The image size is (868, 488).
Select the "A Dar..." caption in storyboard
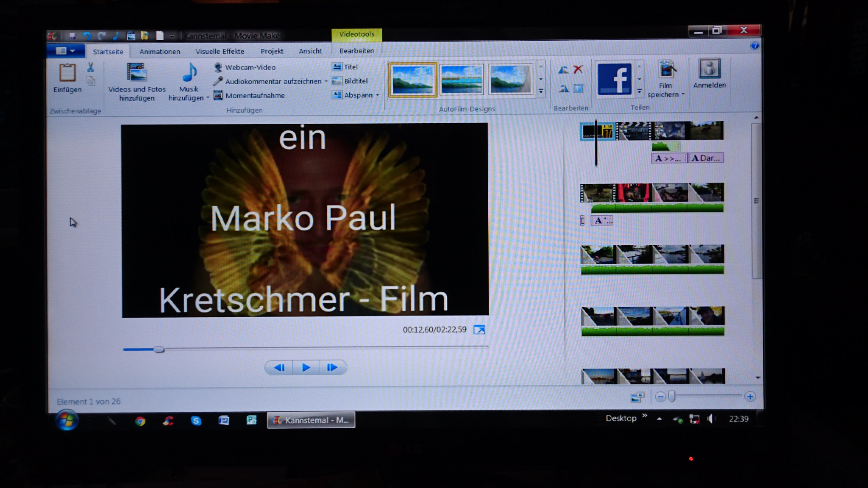click(705, 158)
